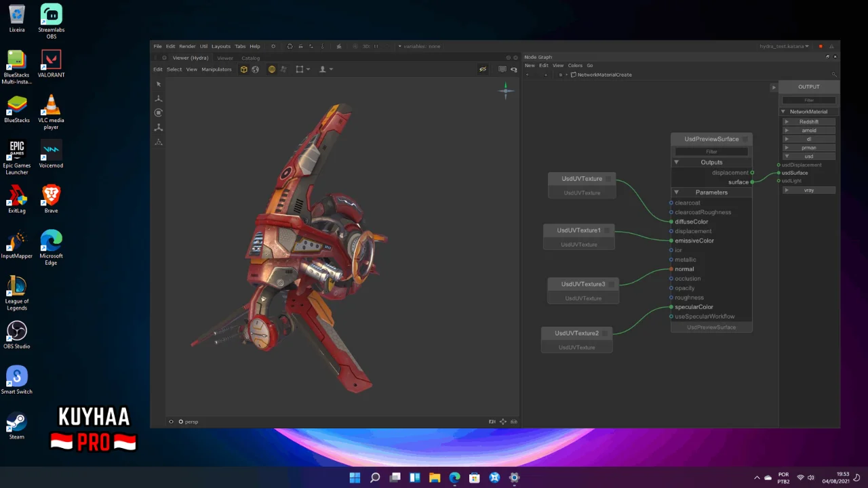Click the axis orientation gizmo in viewer

click(505, 90)
